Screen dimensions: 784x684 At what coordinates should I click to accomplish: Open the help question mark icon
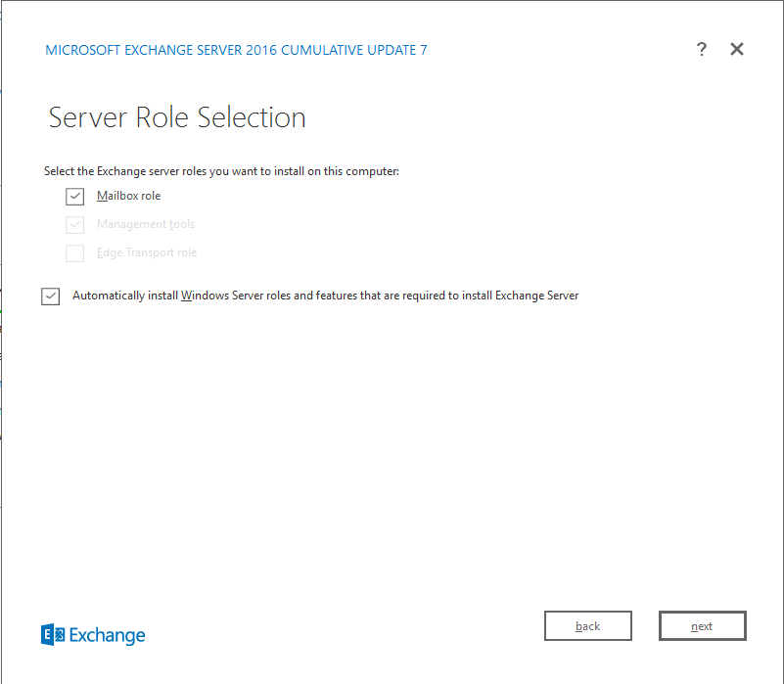coord(702,49)
